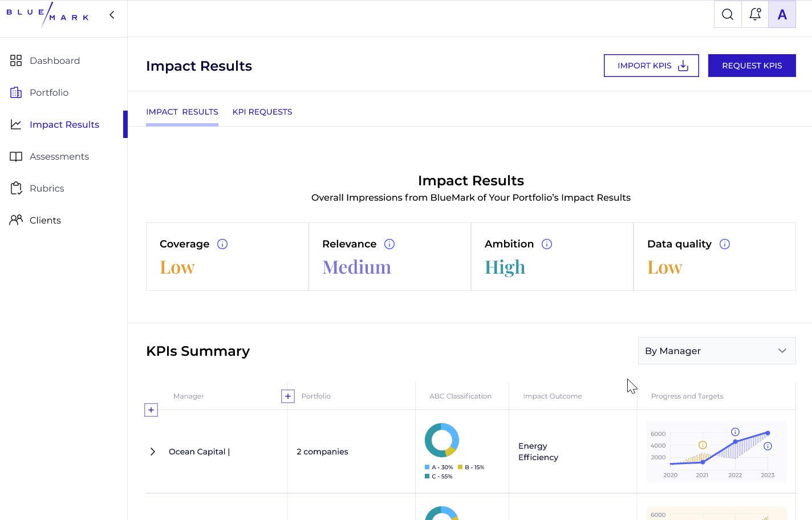Switch to the KPI Requests tab

[262, 112]
